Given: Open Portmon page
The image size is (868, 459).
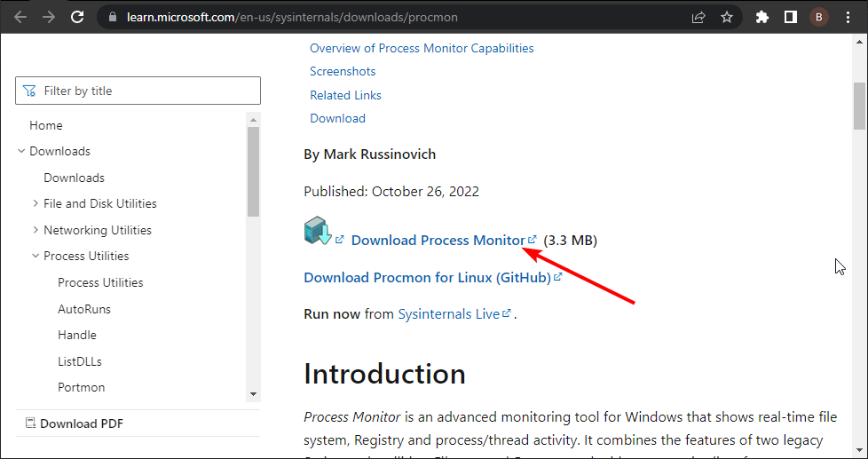Looking at the screenshot, I should [x=82, y=388].
